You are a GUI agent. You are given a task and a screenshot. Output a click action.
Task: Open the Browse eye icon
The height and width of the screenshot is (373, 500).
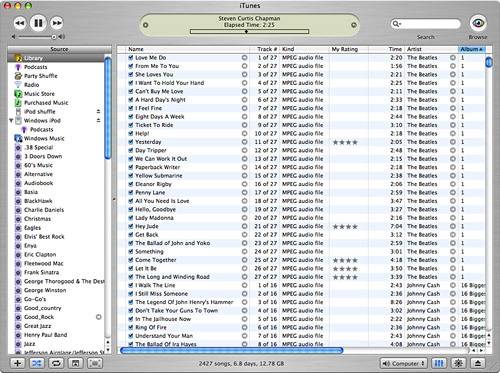(478, 23)
